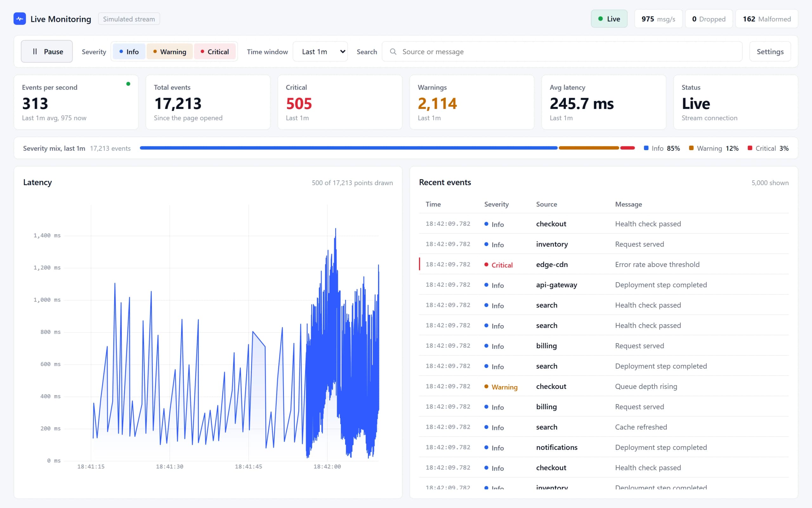Click the Source column header
Screen dimensions: 812x508
546,204
